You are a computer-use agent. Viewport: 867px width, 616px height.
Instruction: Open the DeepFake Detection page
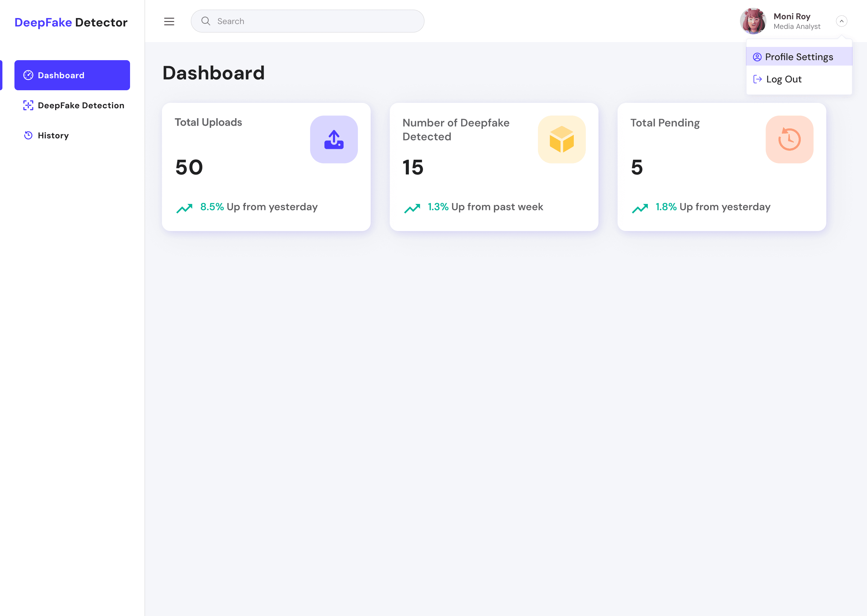pyautogui.click(x=81, y=106)
